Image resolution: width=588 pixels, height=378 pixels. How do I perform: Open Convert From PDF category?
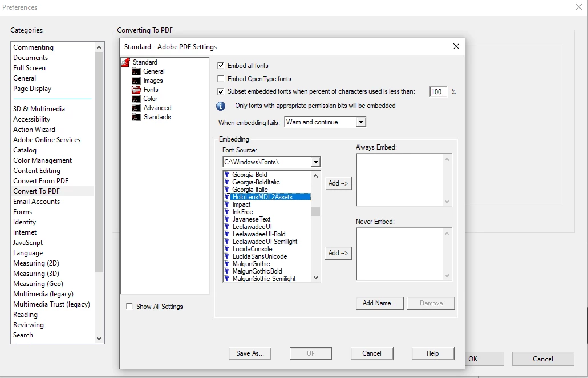tap(41, 181)
